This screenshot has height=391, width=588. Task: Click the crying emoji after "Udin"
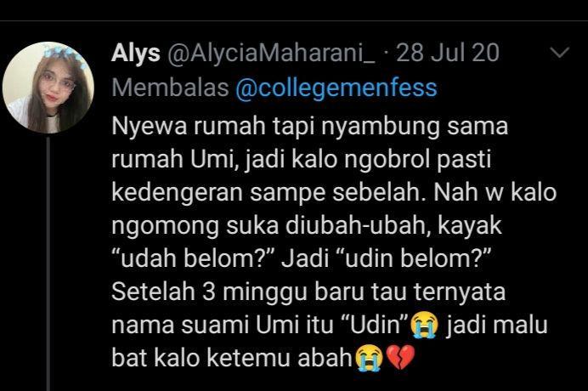(x=424, y=326)
